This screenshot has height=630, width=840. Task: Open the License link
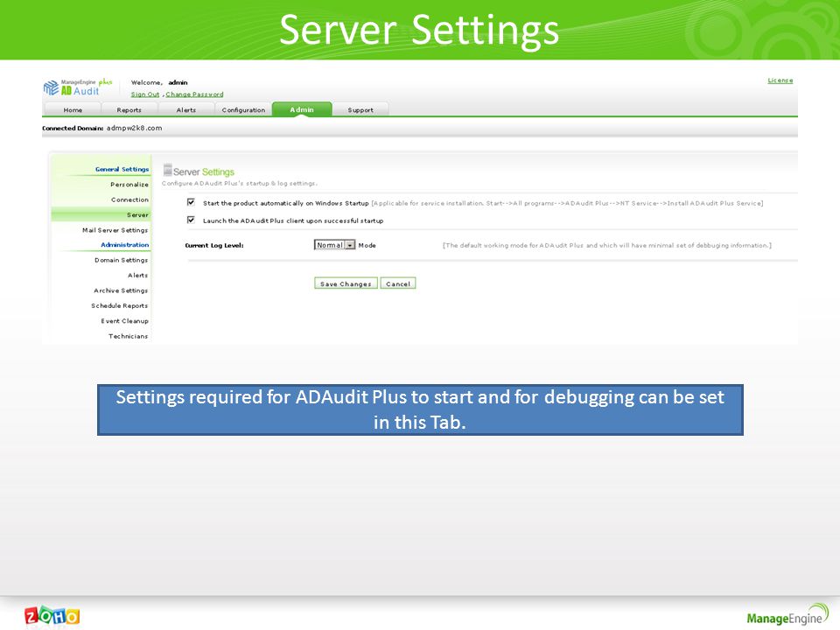point(780,80)
